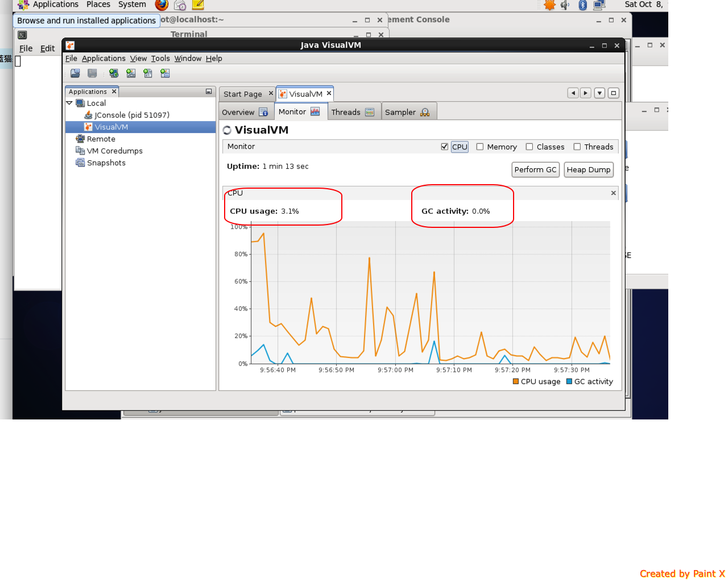Uncheck the CPU checkbox
Screen dimensions: 728x582
pos(444,147)
